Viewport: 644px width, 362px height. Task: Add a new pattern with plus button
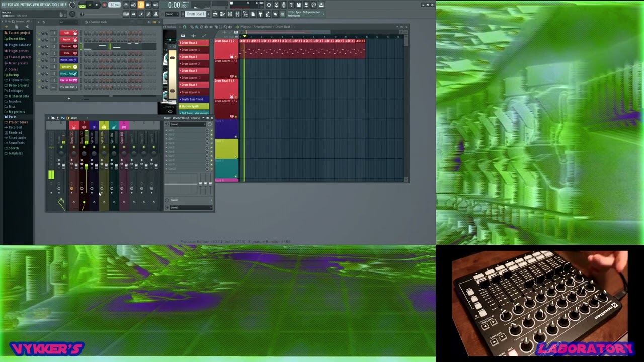pos(209,14)
